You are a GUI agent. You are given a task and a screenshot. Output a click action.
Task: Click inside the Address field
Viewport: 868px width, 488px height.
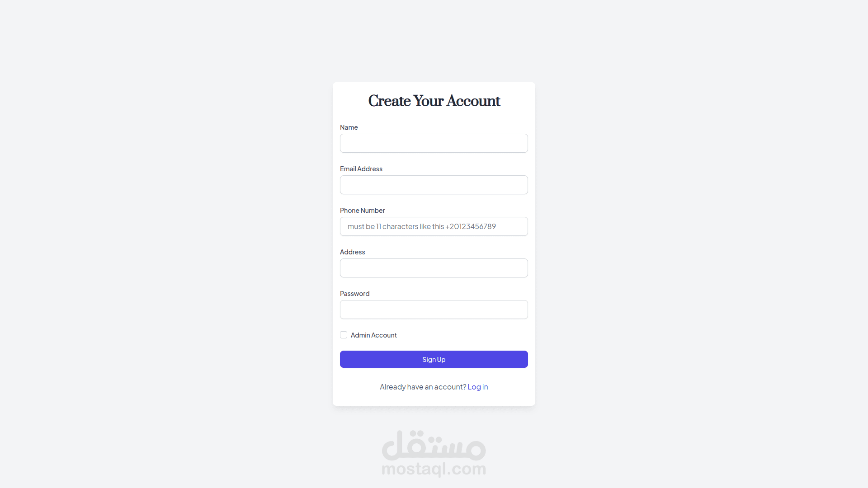(434, 268)
